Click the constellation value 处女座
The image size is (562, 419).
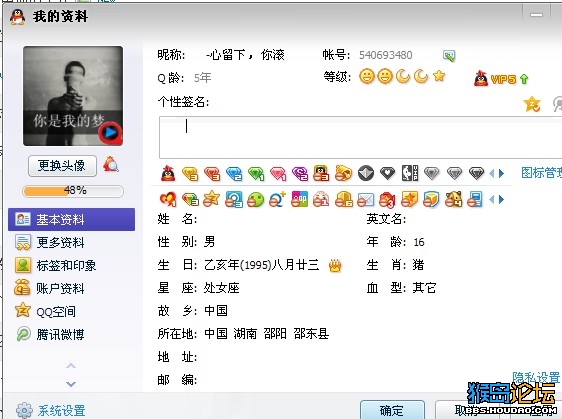coord(222,288)
